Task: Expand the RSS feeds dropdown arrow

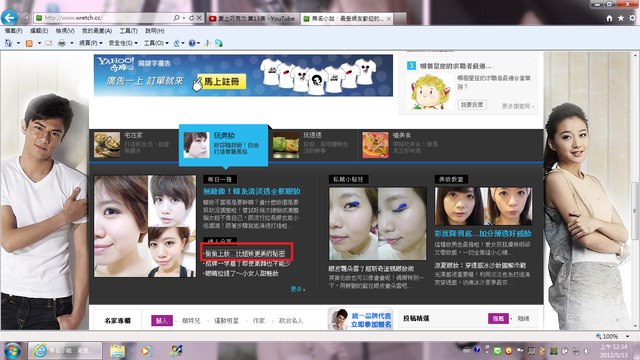Action: pyautogui.click(x=39, y=43)
